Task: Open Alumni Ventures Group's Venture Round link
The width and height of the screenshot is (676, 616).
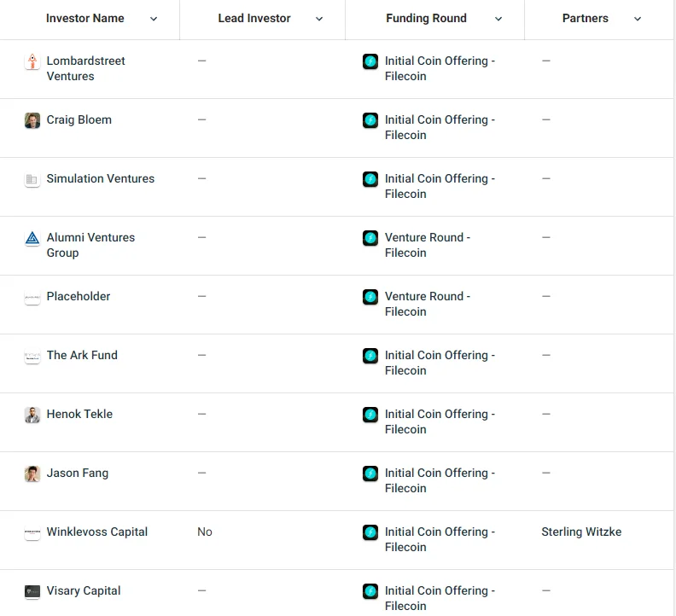Action: tap(428, 245)
